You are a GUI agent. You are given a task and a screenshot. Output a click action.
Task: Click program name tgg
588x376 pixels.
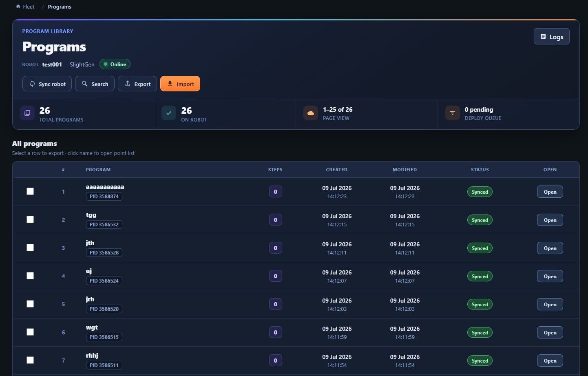91,215
